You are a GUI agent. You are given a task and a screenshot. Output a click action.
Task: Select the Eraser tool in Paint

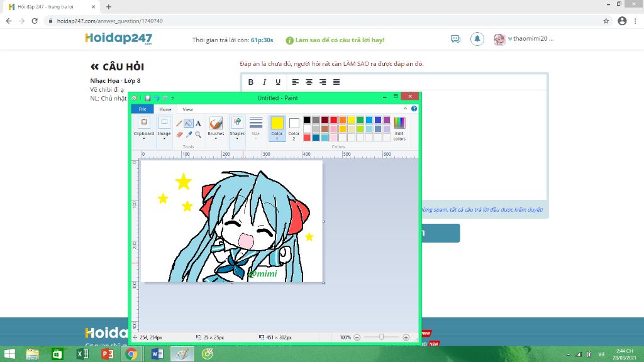(x=179, y=134)
